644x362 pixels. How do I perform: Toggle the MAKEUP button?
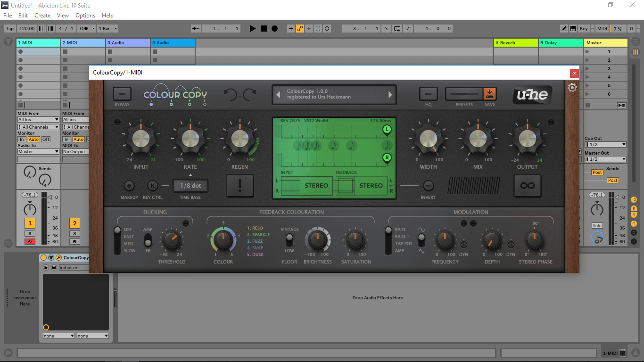(129, 186)
